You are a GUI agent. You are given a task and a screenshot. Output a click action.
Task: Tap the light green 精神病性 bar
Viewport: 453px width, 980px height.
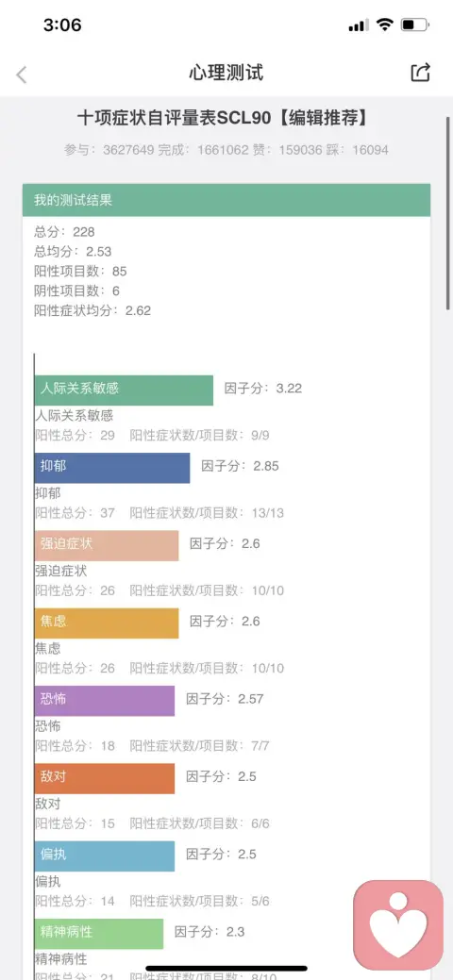click(x=99, y=934)
